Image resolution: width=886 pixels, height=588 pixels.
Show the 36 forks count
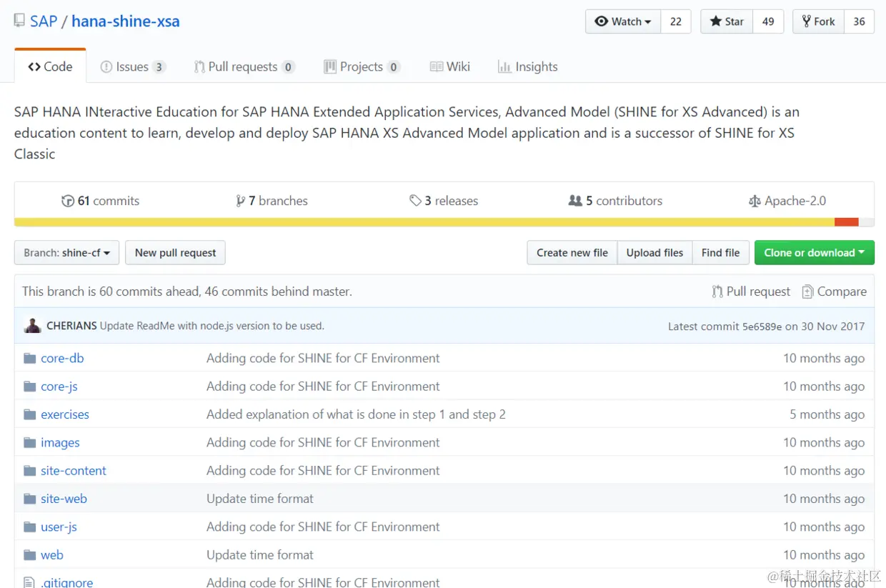[x=860, y=21]
